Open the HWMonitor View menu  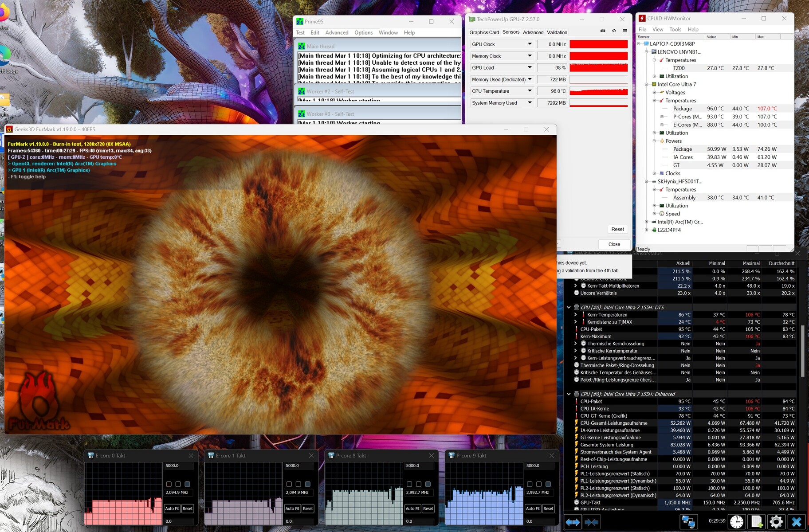658,30
